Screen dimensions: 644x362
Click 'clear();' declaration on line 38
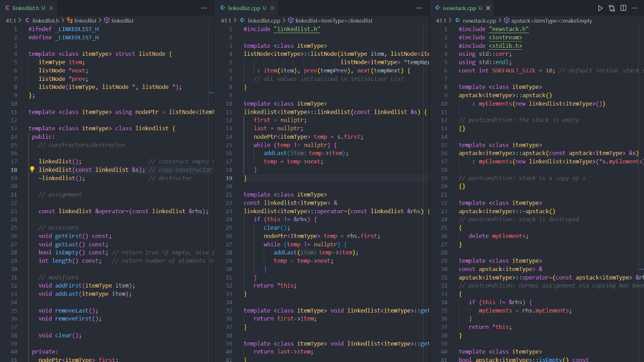point(68,335)
